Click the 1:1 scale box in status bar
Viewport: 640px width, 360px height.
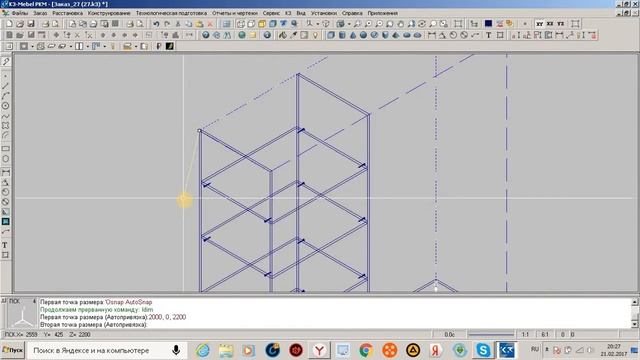(525, 335)
